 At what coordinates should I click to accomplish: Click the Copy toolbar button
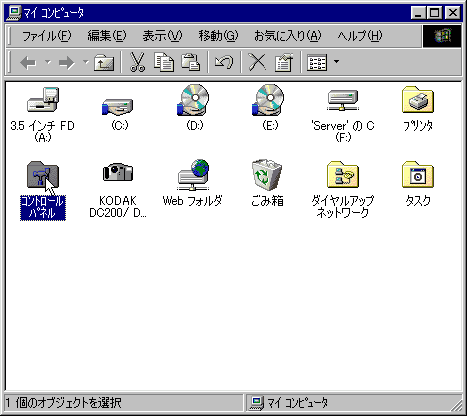[x=164, y=62]
